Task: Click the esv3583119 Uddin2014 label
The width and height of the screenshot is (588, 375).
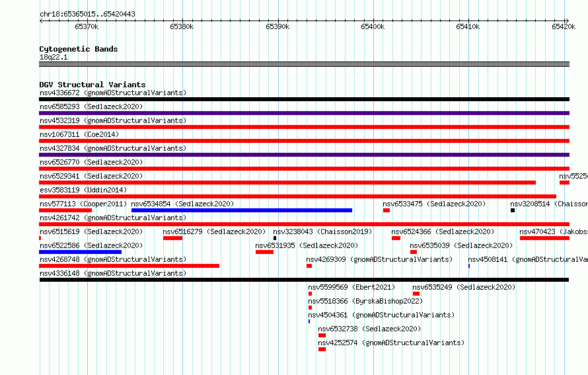Action: [x=83, y=190]
